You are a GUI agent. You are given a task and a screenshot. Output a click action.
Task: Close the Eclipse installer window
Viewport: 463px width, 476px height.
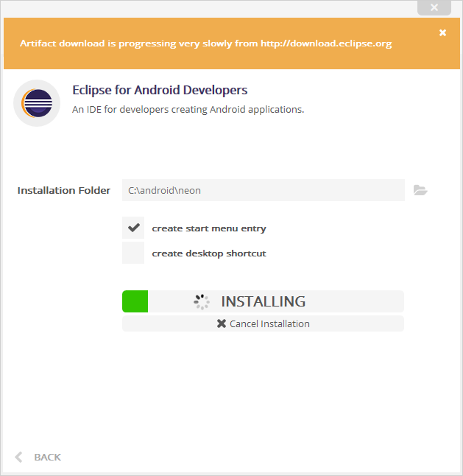pyautogui.click(x=434, y=7)
